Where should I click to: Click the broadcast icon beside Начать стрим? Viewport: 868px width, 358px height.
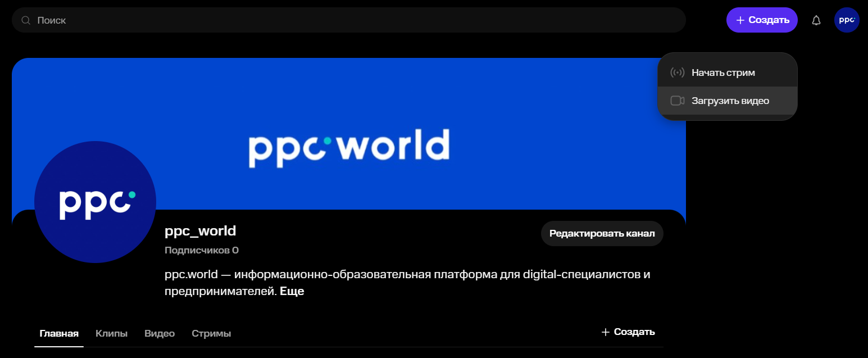click(678, 72)
